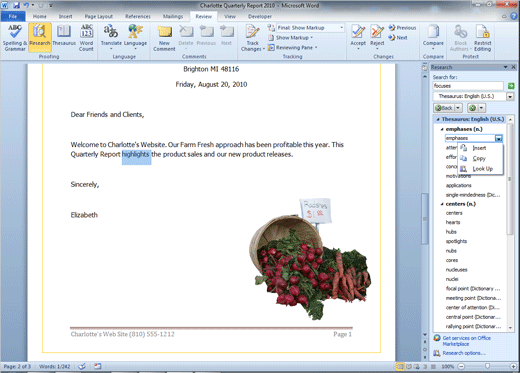
Task: Click the Reject change icon
Action: point(377,37)
